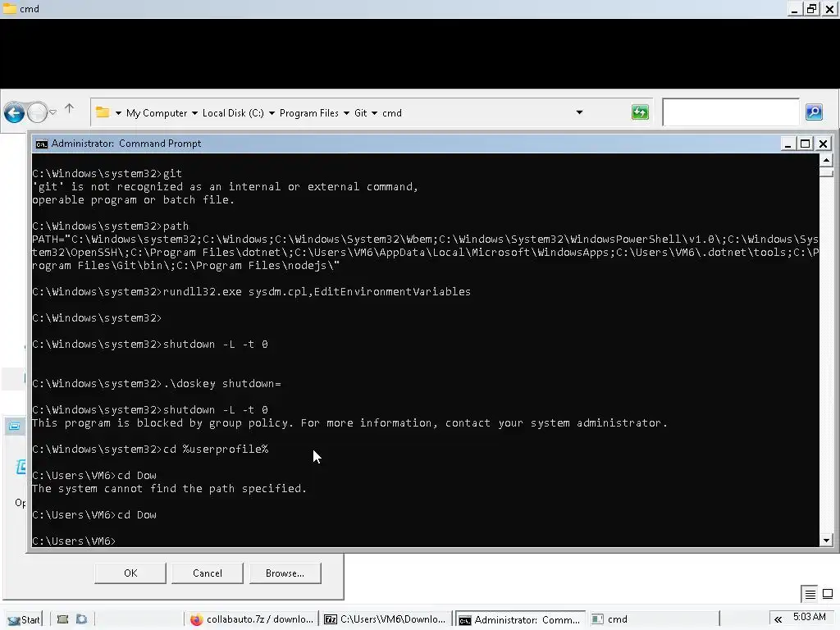Viewport: 840px width, 630px height.
Task: Click first quick launch taskbar icon
Action: coord(62,619)
